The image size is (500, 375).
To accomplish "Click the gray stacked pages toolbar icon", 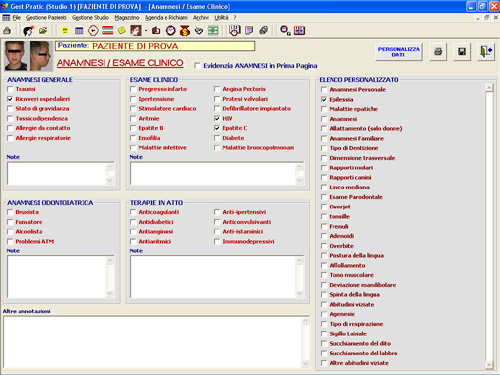I will (x=263, y=31).
